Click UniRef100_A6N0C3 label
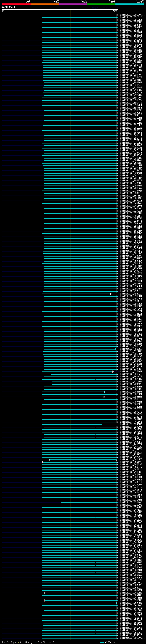146x644 pixels. click(x=131, y=349)
